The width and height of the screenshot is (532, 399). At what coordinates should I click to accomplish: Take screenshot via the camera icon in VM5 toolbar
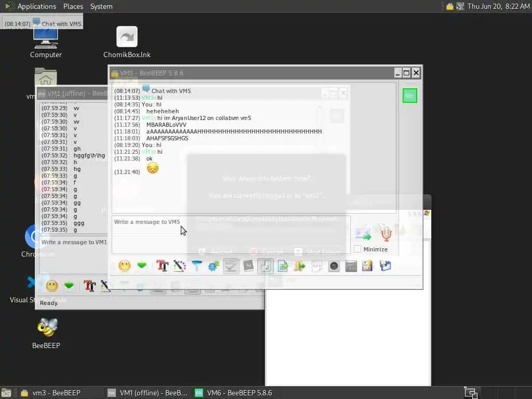click(334, 266)
